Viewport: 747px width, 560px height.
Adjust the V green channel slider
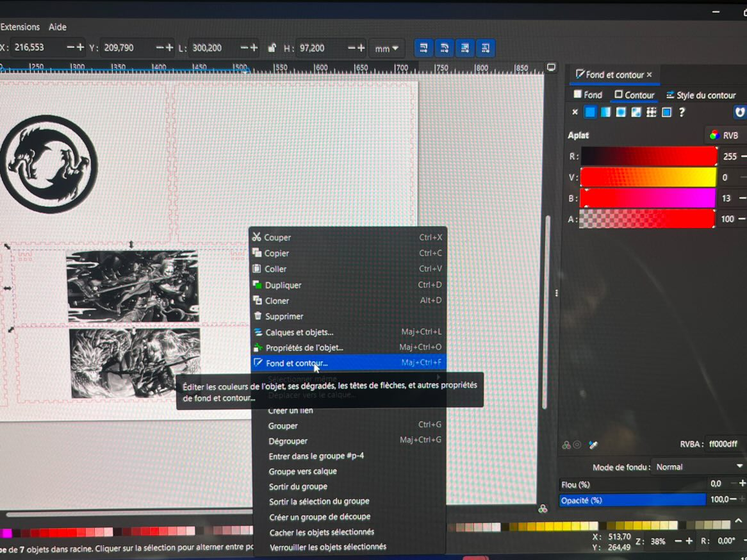pos(648,177)
